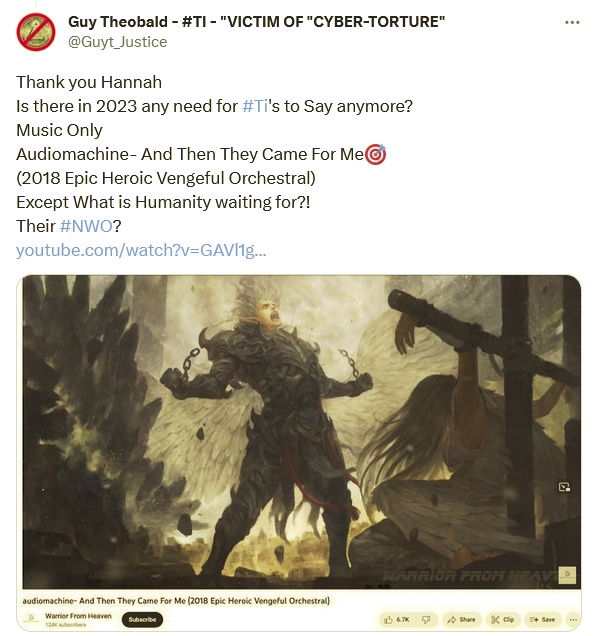Click the miniplayer icon on video
Viewport: 598px width, 636px height.
[564, 487]
